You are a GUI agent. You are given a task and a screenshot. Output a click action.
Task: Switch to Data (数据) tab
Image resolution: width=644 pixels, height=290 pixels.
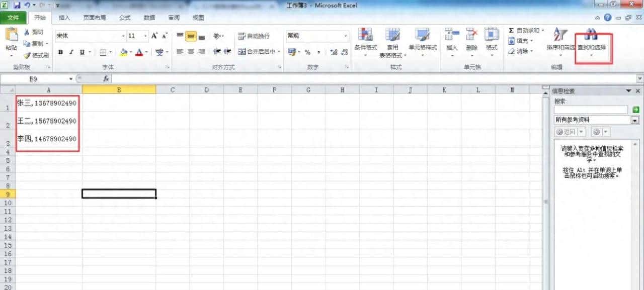point(149,18)
